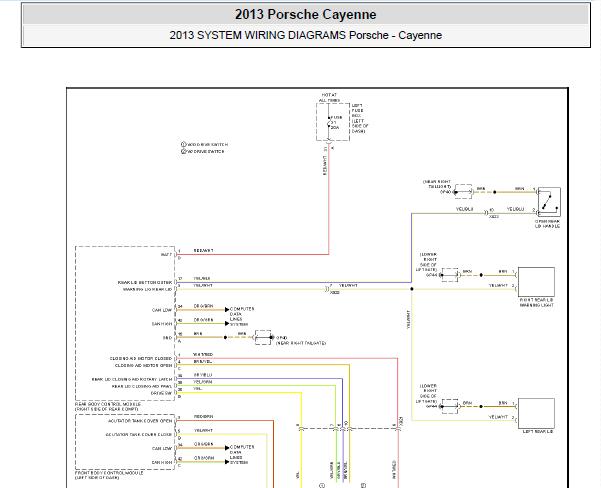
Task: Click the "CLOSING AID MOTOR OPEN" pin label
Action: coord(144,366)
